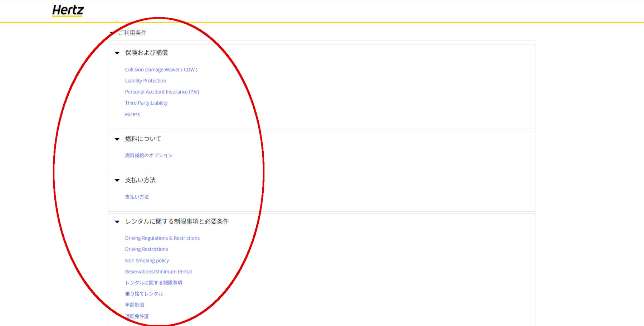The image size is (644, 326).
Task: Open Driving Regulations & Restrictions link
Action: [x=162, y=238]
